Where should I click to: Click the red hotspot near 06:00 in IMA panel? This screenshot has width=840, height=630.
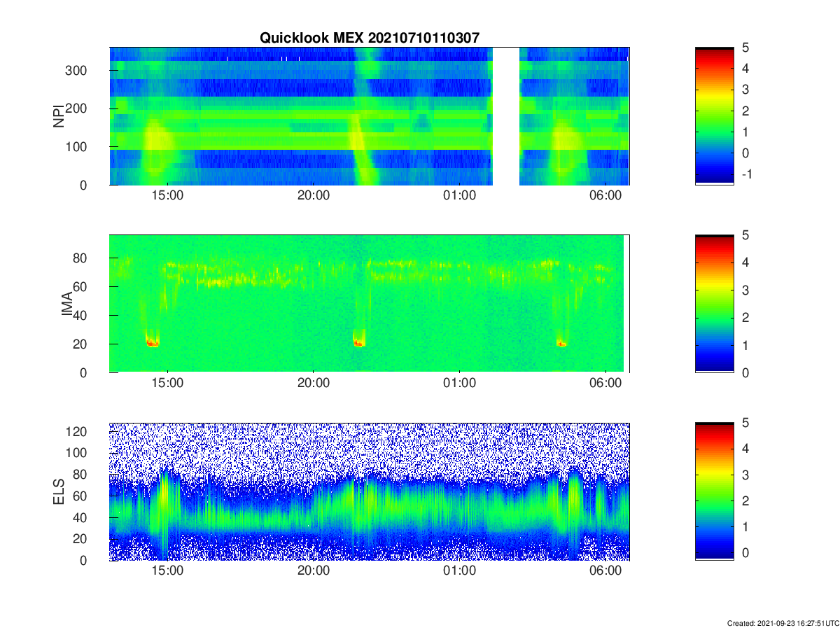click(561, 343)
